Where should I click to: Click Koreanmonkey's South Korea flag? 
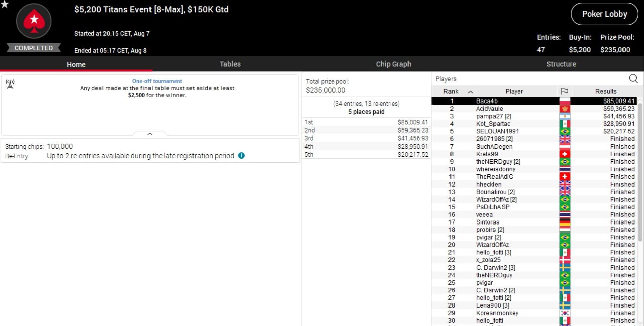[x=564, y=313]
